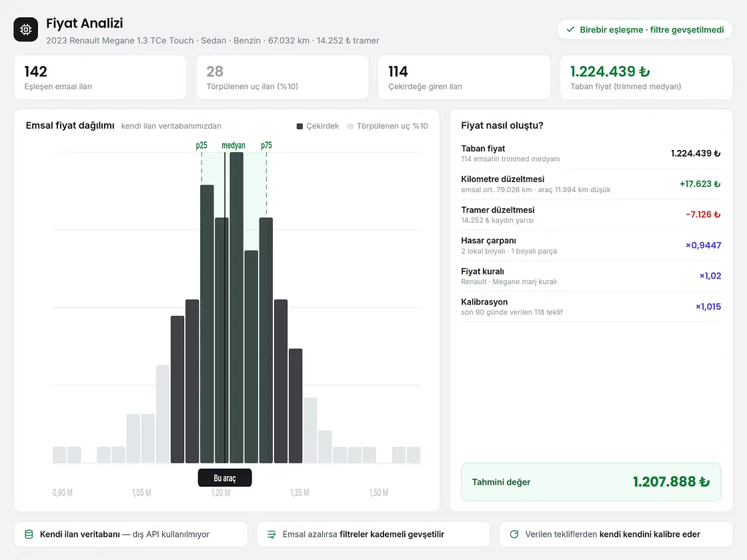
Task: Click the Kalibrasyon row
Action: 591,307
